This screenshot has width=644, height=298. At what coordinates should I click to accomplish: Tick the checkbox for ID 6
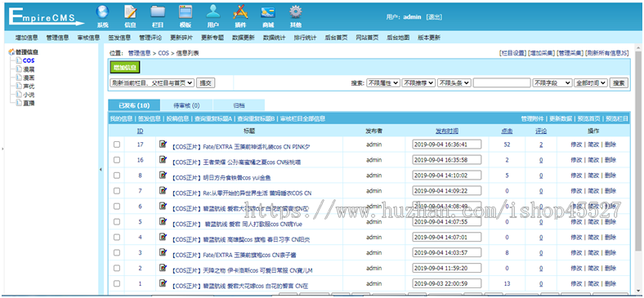(x=117, y=207)
